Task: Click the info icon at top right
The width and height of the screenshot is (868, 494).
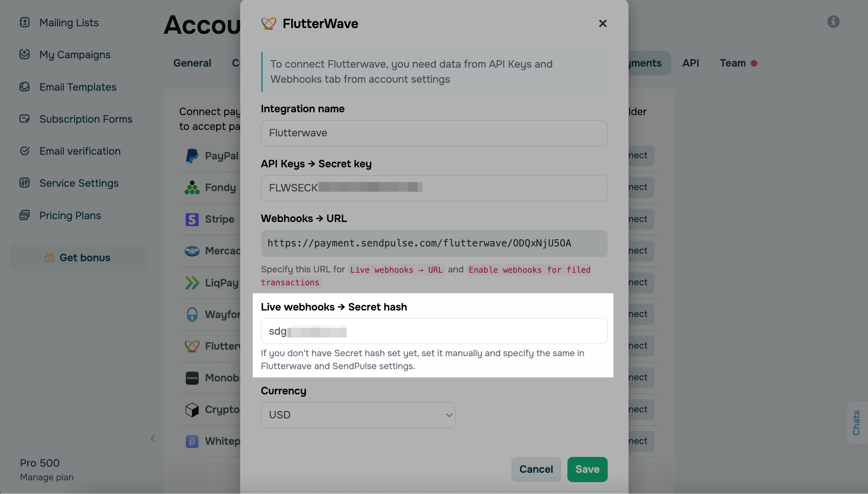Action: 833,22
